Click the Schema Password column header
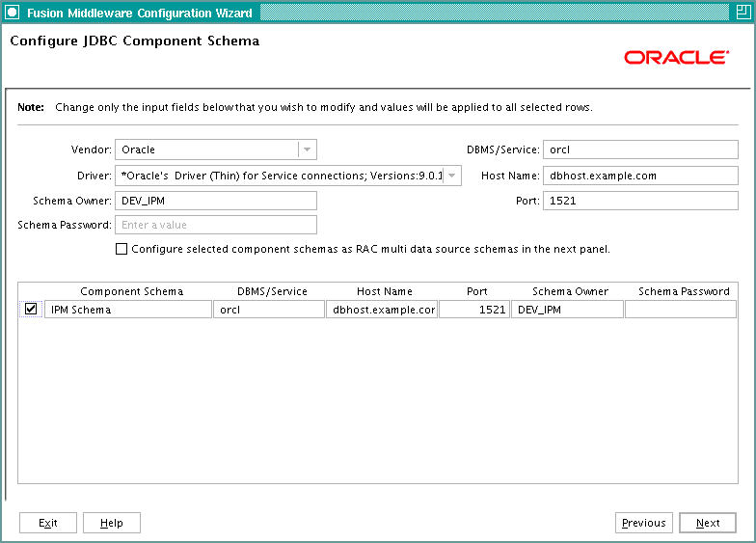 click(x=684, y=291)
